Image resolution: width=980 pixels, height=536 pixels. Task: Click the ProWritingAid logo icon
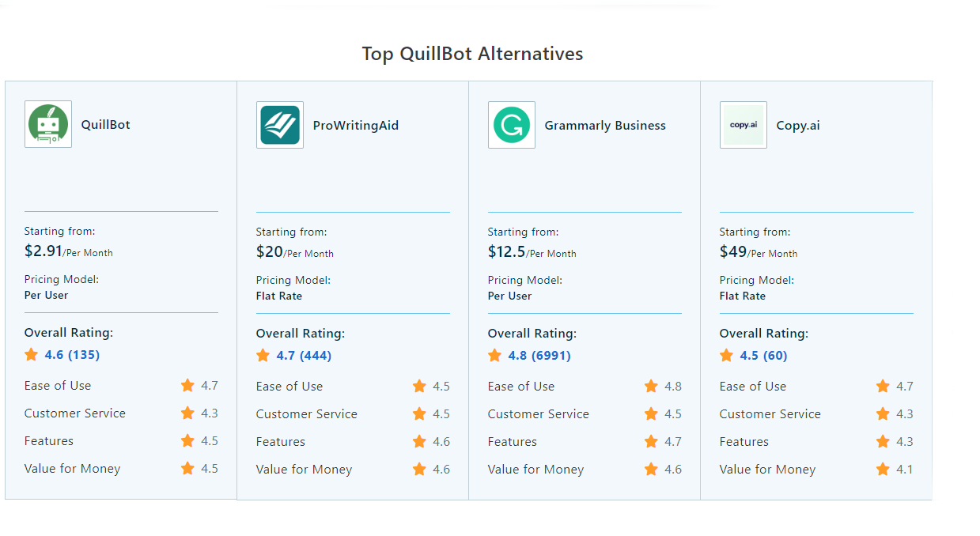point(280,125)
